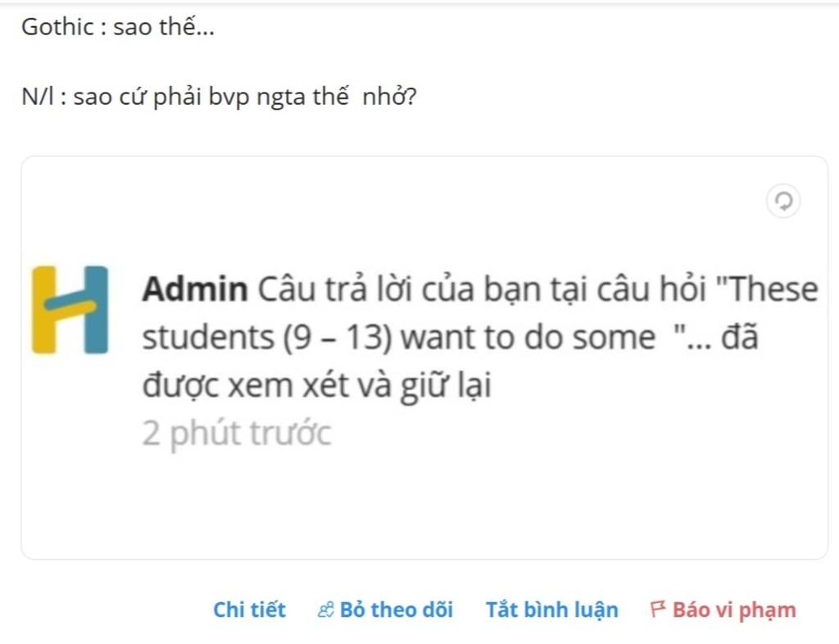Click the red flag icon
The image size is (839, 644).
pyautogui.click(x=658, y=610)
